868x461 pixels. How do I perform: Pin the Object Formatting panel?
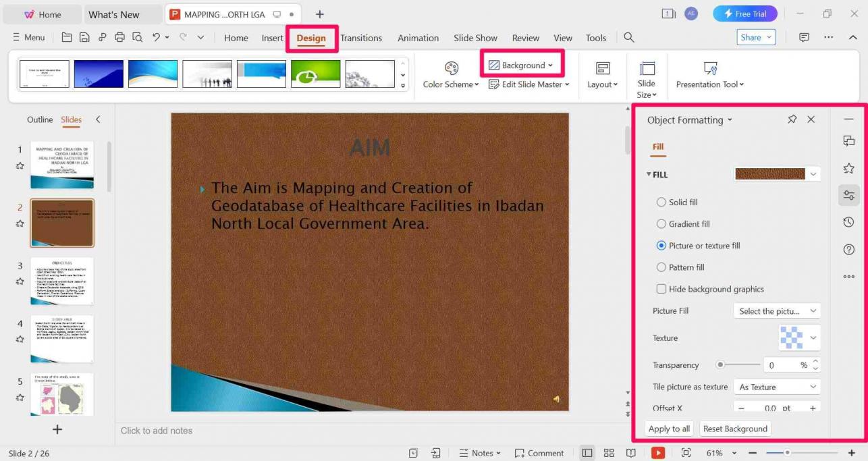792,119
